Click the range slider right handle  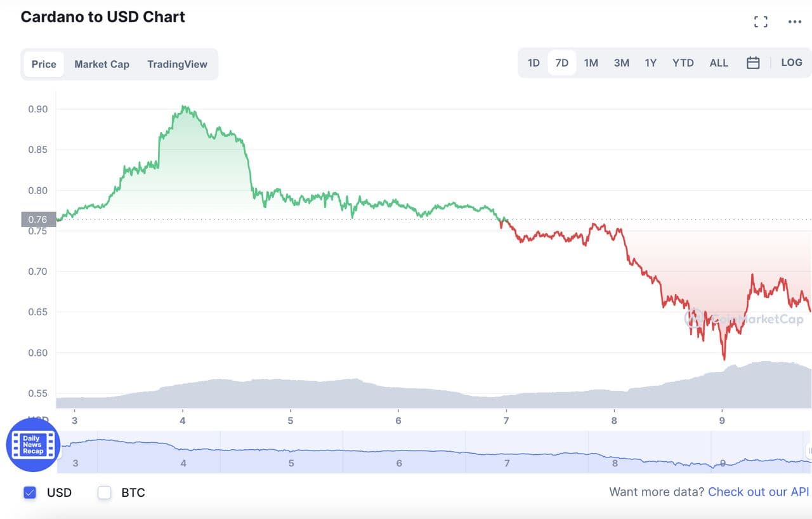click(x=809, y=451)
